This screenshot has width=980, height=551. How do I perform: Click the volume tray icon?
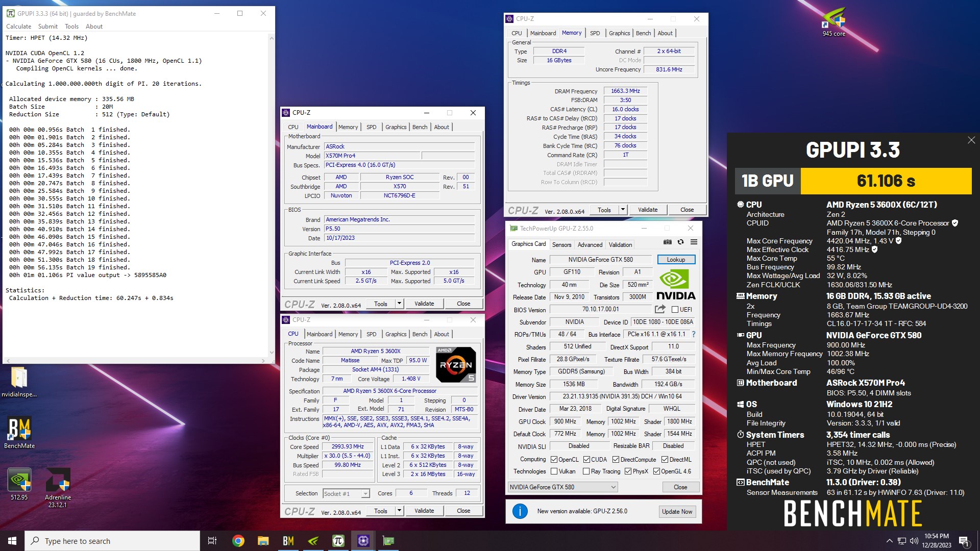coord(914,541)
